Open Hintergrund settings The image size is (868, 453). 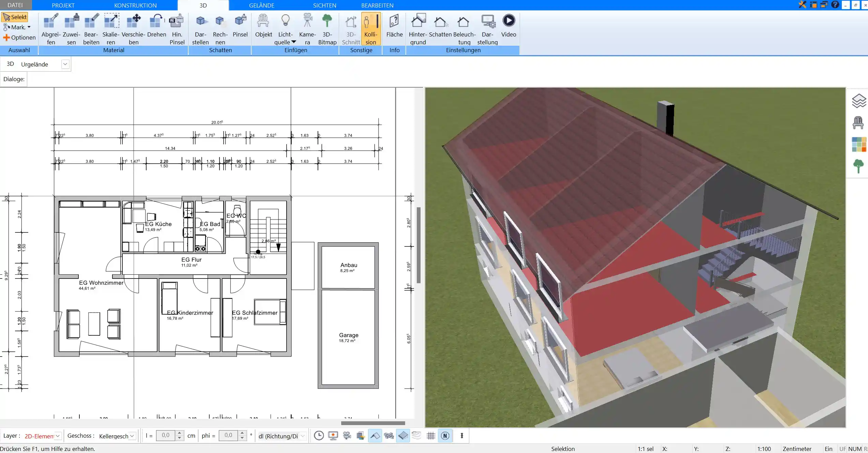coord(418,29)
